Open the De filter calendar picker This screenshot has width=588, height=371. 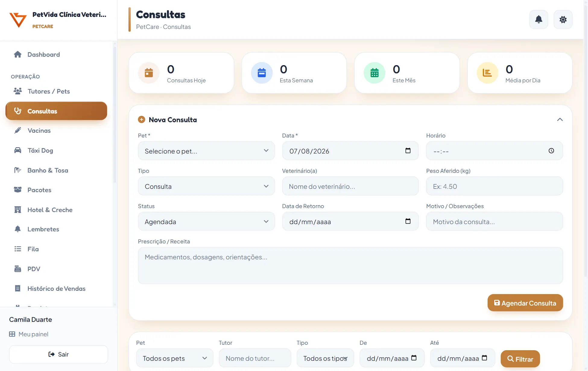(x=414, y=358)
